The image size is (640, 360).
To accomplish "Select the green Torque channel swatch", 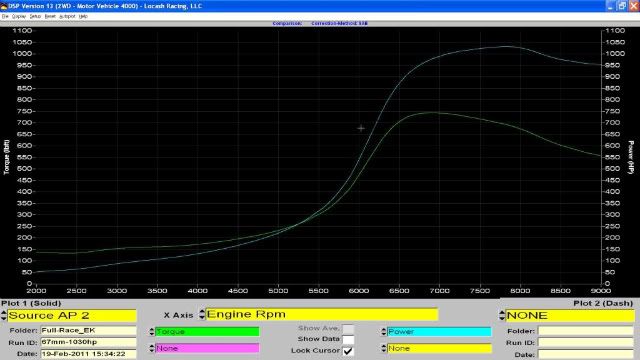I will 207,331.
